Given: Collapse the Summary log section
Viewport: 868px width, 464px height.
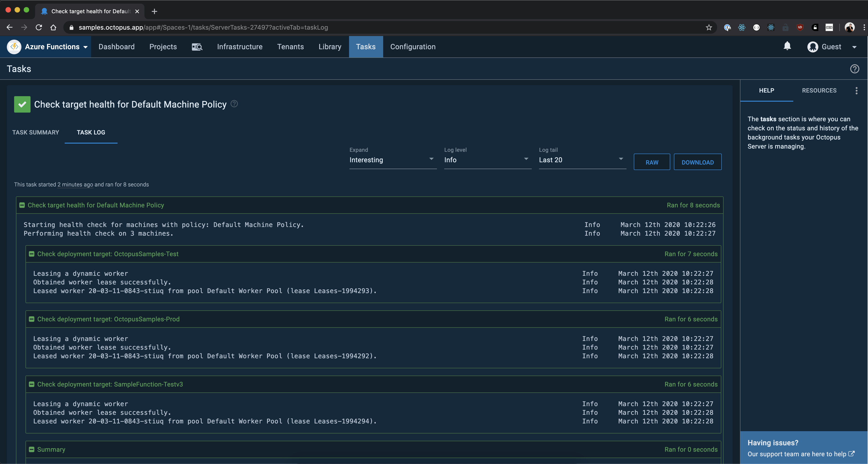Looking at the screenshot, I should 32,449.
